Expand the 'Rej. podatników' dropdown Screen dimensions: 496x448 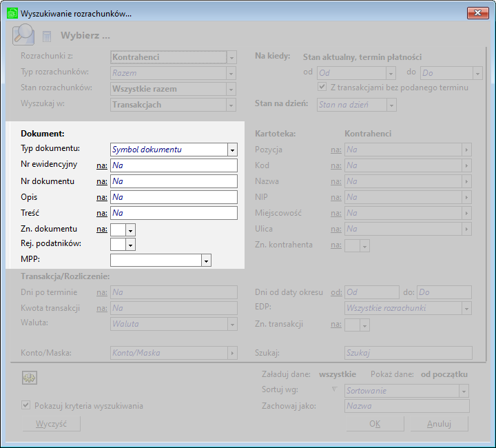click(130, 245)
